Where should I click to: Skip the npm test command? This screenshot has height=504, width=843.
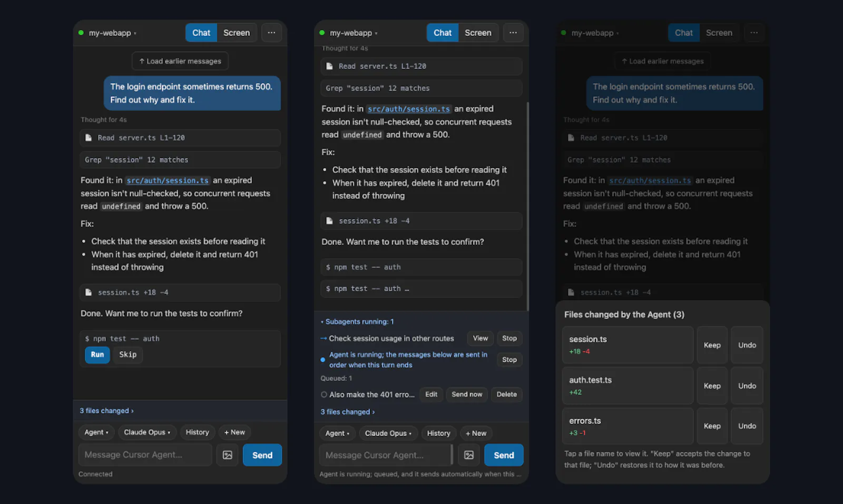(x=128, y=354)
